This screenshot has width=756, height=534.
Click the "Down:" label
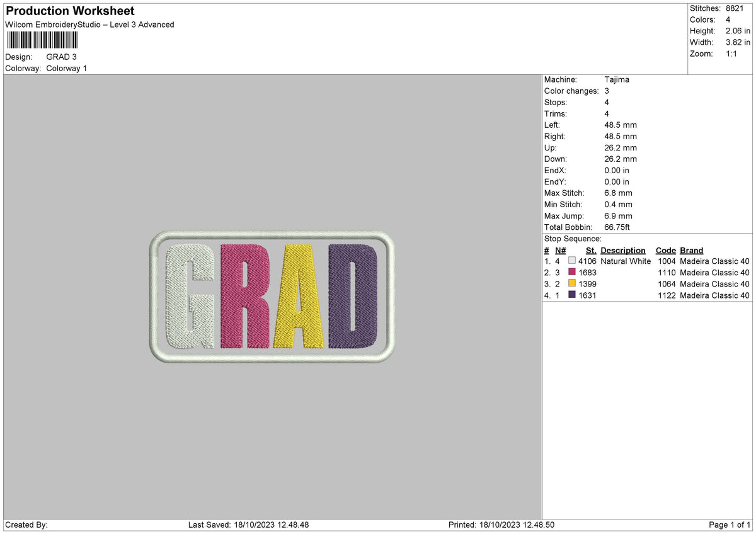point(556,159)
